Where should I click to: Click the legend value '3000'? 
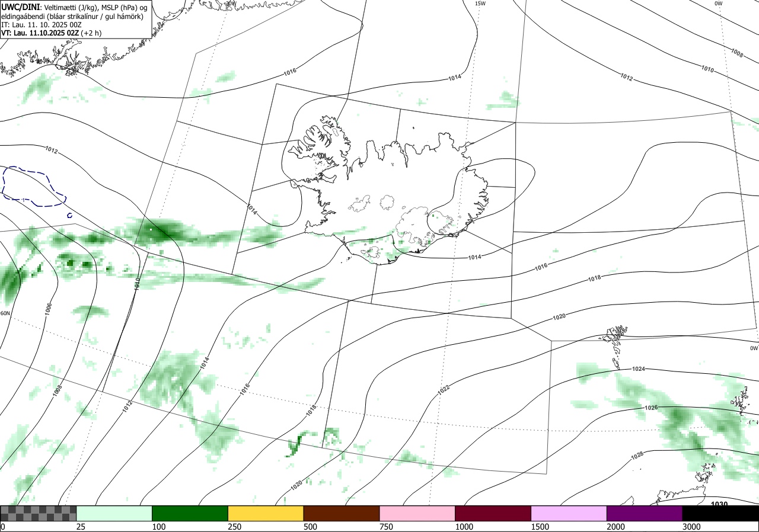(692, 527)
